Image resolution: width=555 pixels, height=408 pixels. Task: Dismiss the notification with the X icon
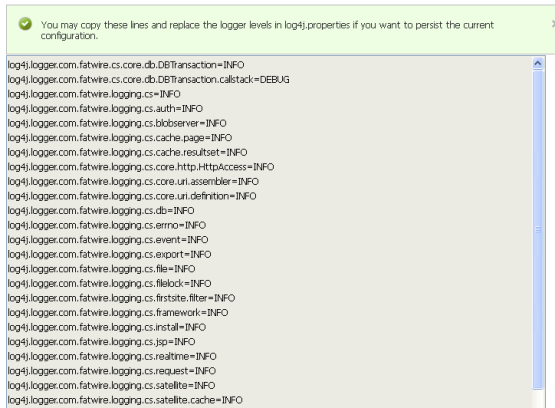(x=553, y=24)
